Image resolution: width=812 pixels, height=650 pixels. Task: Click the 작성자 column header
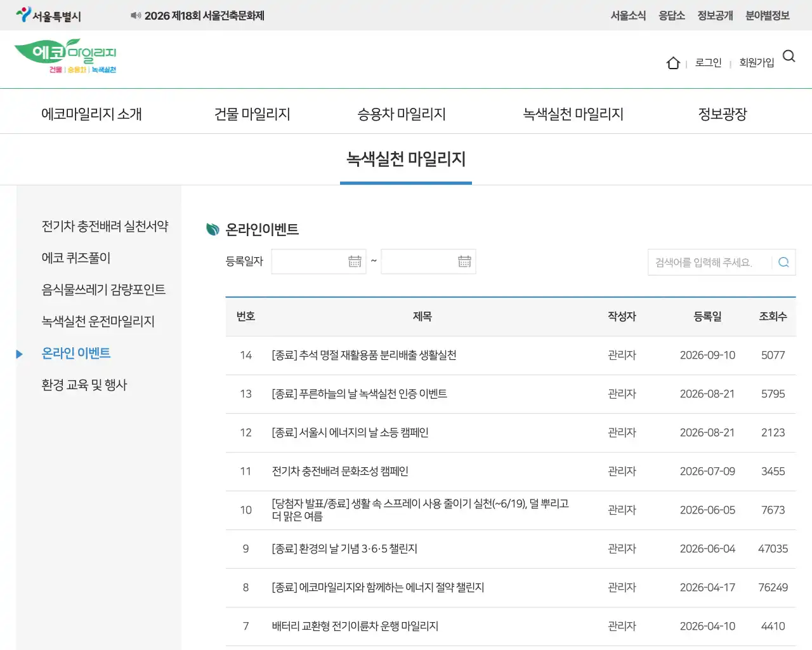622,316
